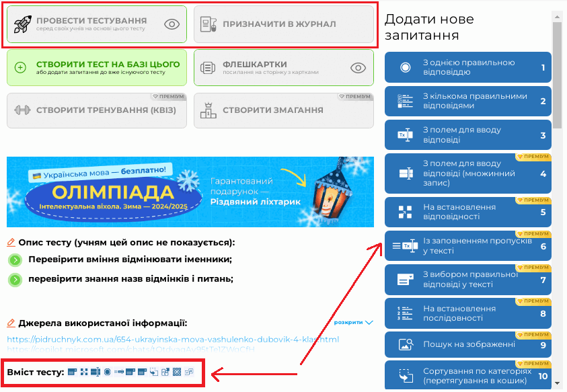Open the Олімпіада winter banner

190,192
